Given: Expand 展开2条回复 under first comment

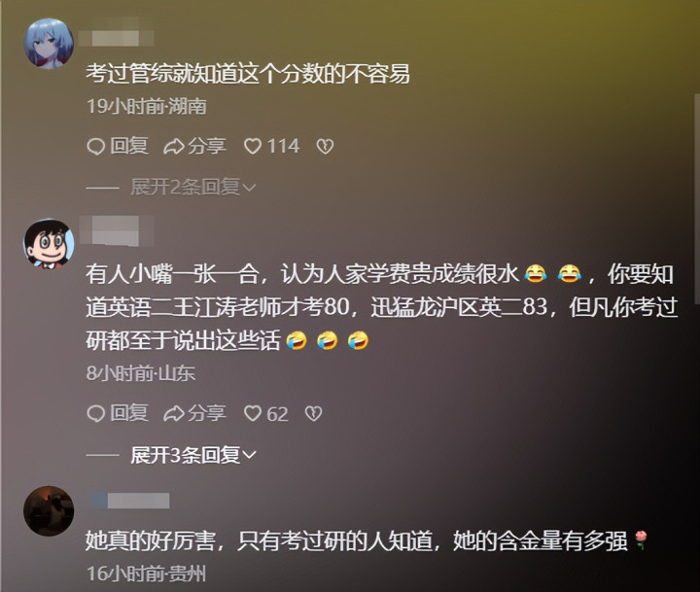Looking at the screenshot, I should pos(192,187).
